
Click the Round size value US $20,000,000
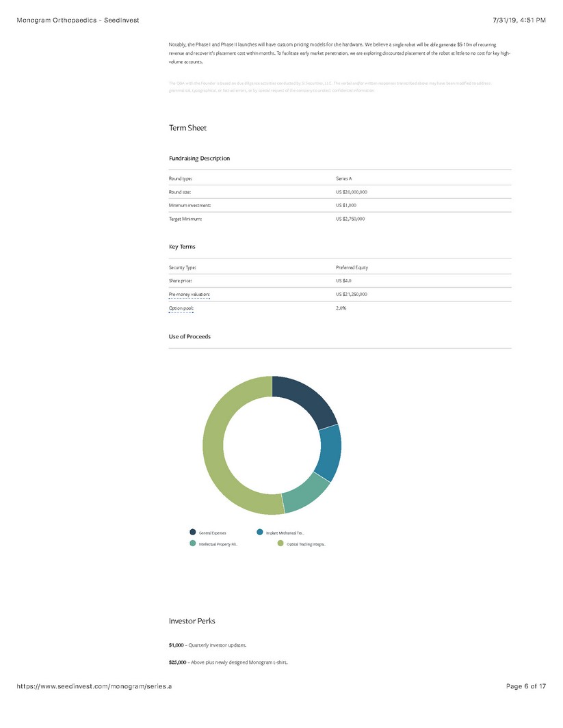352,192
